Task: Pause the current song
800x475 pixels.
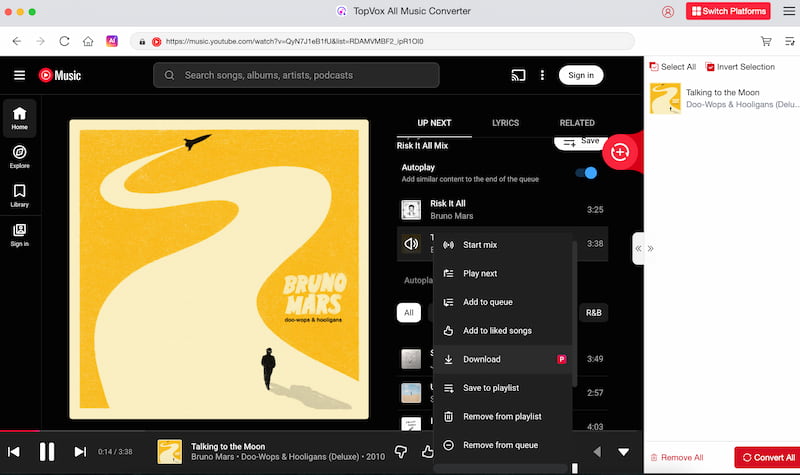Action: (47, 452)
